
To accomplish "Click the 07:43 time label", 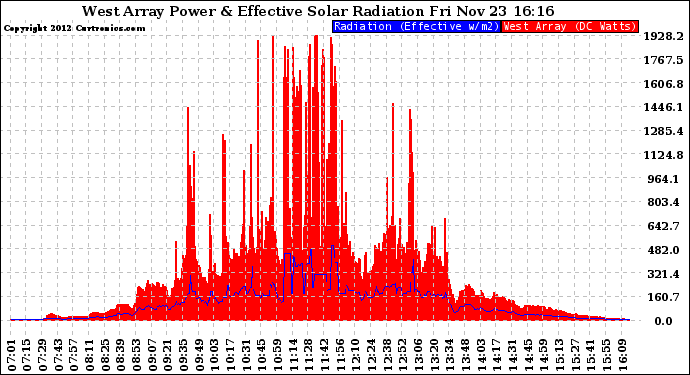I will (59, 355).
